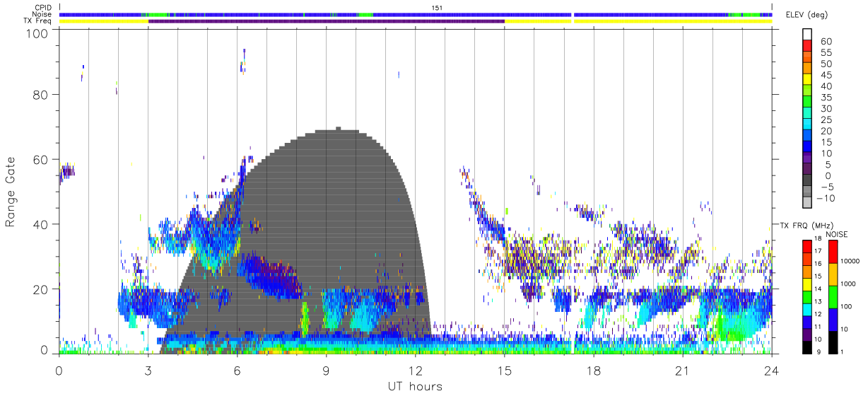Pick the cyan segment of TX FRQ bar
The image size is (868, 401).
click(x=808, y=310)
